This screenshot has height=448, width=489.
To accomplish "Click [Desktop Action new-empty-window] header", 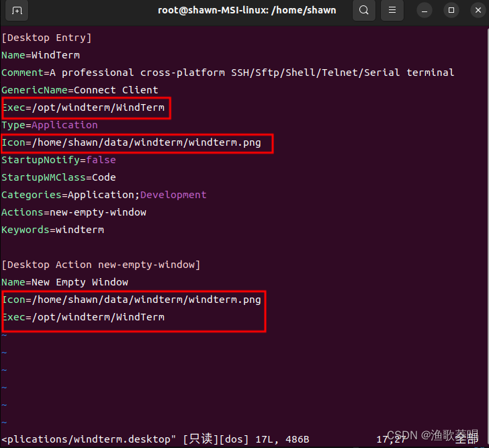I will 101,265.
